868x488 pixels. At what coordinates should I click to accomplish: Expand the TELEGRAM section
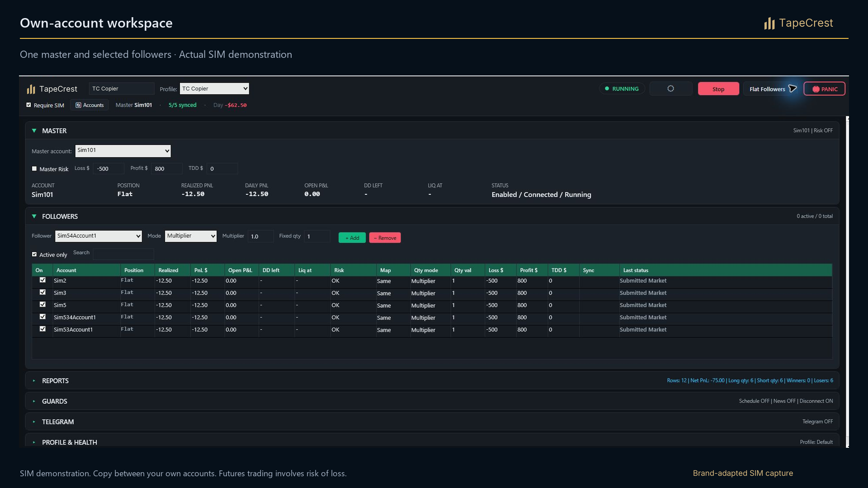(x=34, y=422)
